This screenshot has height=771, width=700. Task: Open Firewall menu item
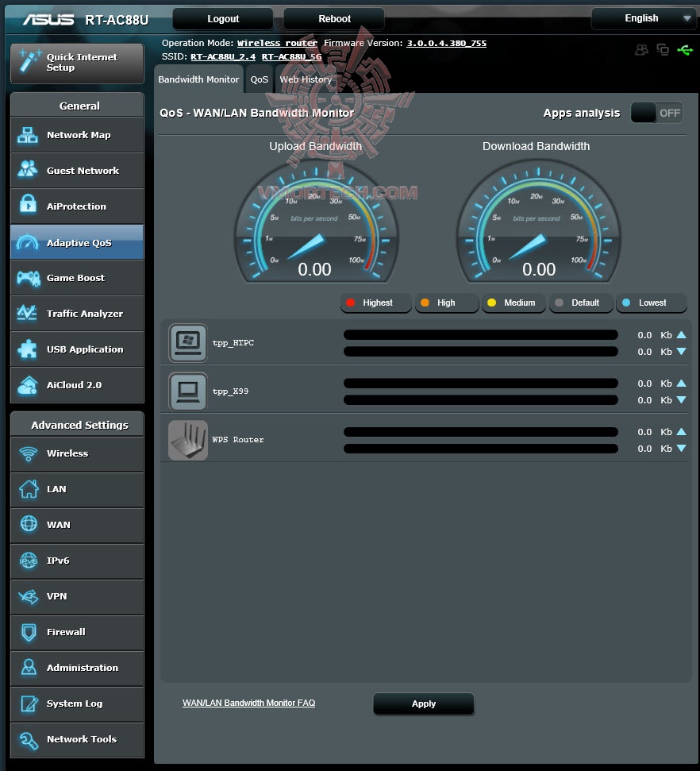pyautogui.click(x=77, y=632)
